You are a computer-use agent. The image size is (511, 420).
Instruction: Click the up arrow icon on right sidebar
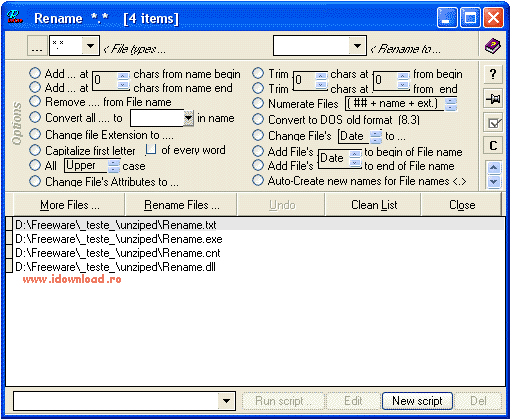[x=494, y=168]
